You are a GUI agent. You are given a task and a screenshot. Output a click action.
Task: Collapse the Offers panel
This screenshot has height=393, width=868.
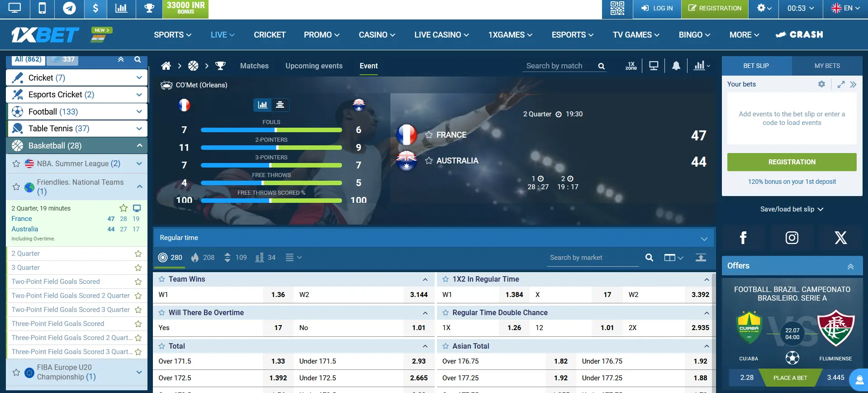(x=850, y=266)
